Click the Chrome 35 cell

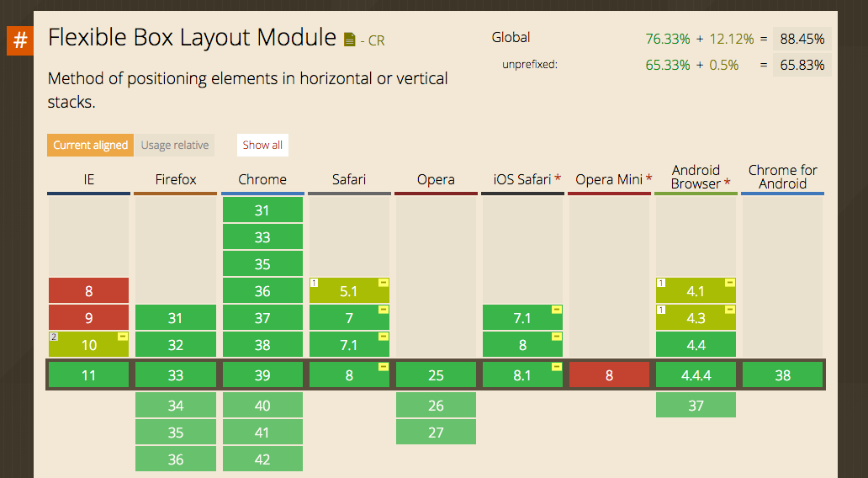pos(262,264)
